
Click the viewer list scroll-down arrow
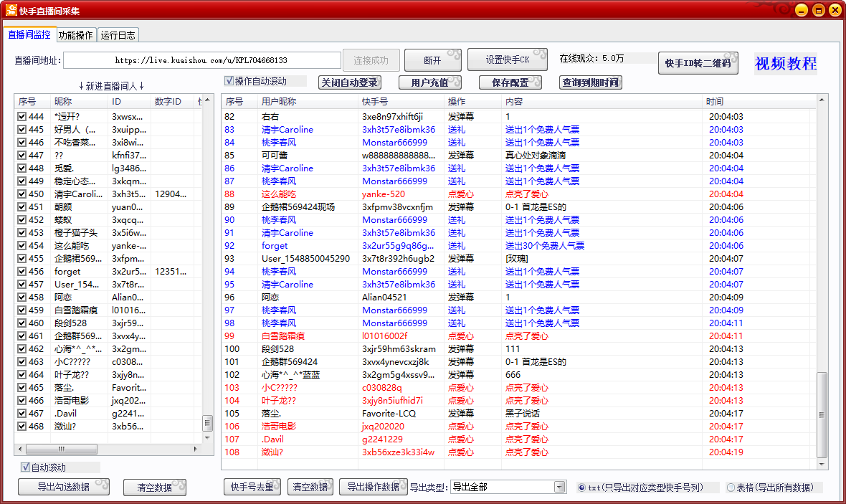pos(208,437)
